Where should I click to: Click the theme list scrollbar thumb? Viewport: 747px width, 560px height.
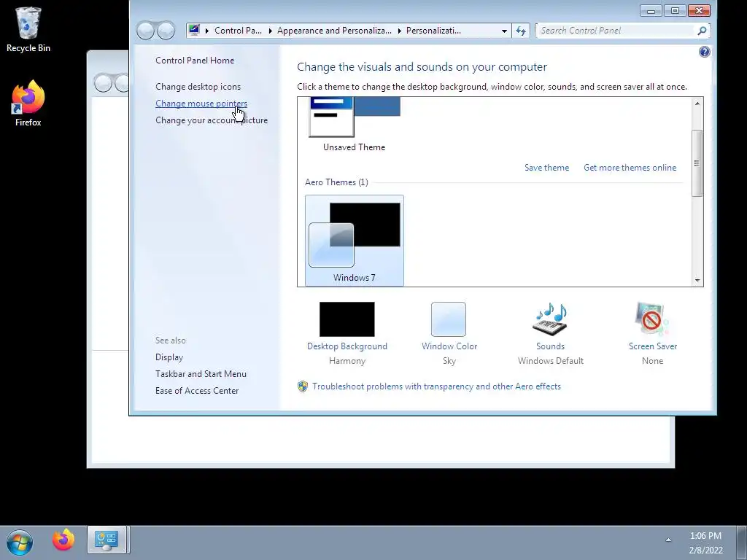[697, 163]
